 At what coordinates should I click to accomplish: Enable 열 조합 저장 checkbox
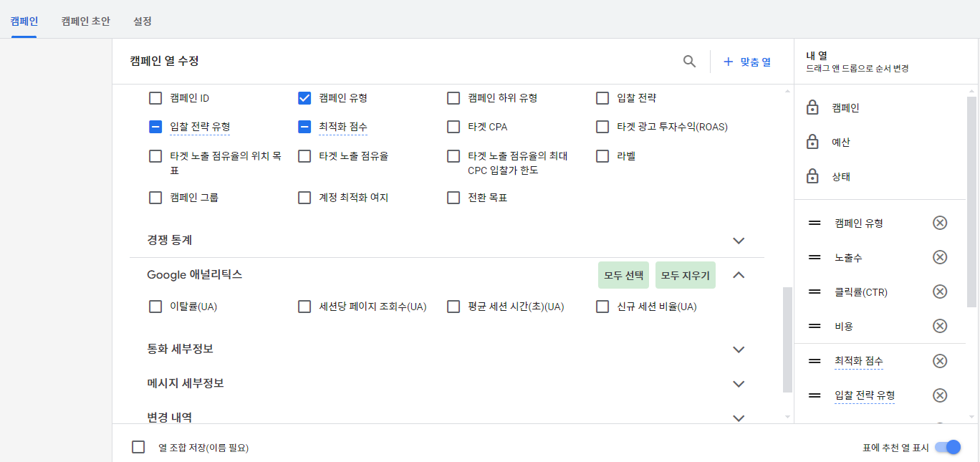click(139, 447)
